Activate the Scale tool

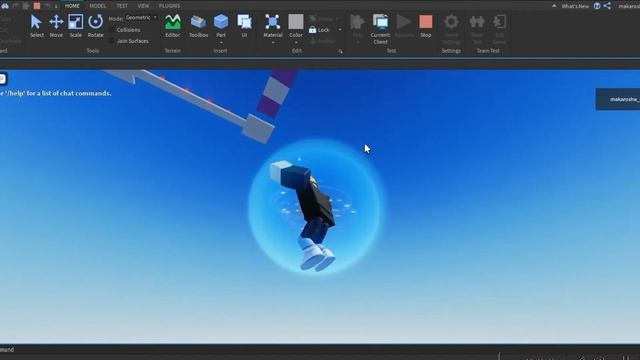pyautogui.click(x=76, y=26)
